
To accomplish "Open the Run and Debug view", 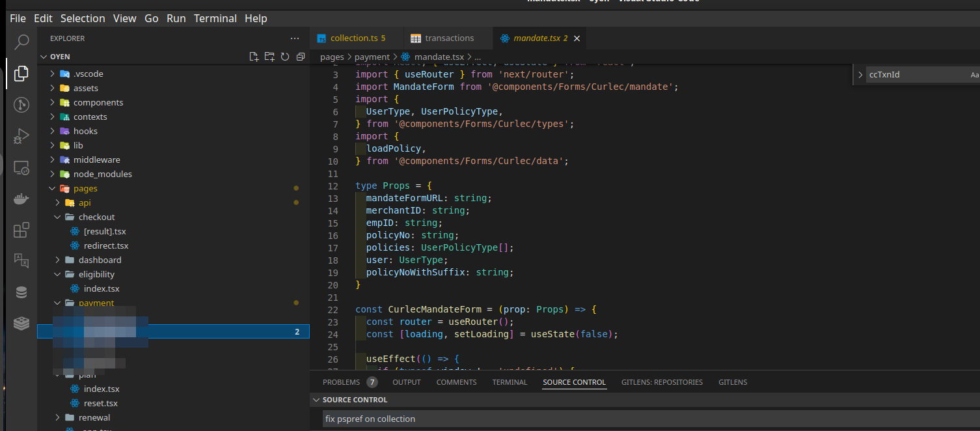I will (21, 136).
